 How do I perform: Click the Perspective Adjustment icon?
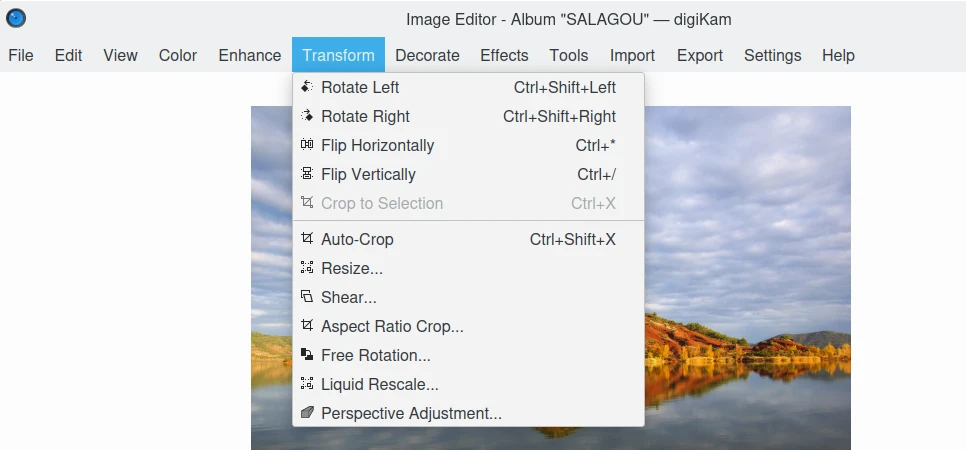pos(307,414)
